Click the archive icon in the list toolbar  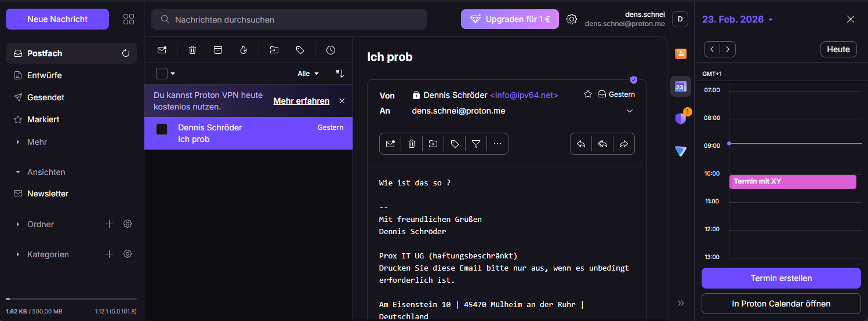pyautogui.click(x=218, y=50)
